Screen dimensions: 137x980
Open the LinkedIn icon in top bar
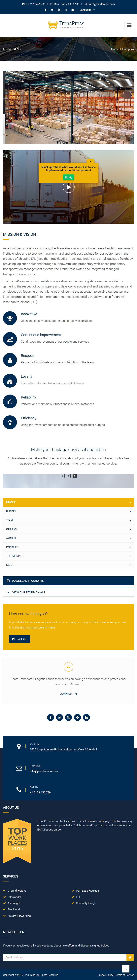click(73, 10)
